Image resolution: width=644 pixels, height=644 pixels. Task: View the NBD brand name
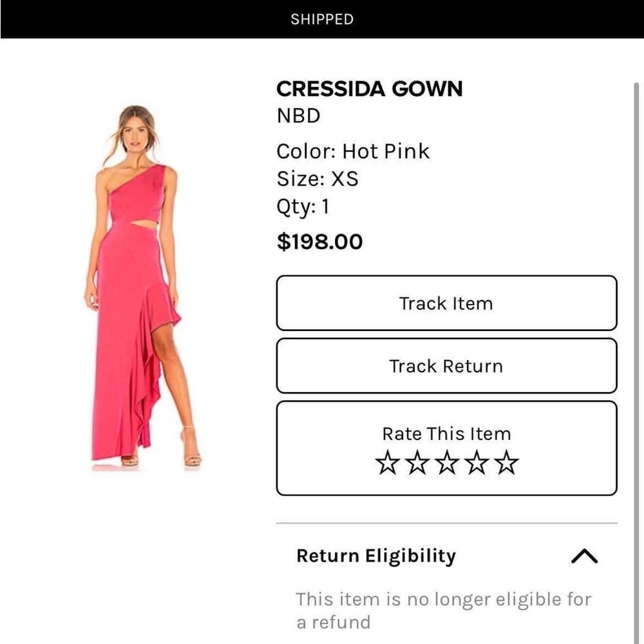pyautogui.click(x=298, y=116)
